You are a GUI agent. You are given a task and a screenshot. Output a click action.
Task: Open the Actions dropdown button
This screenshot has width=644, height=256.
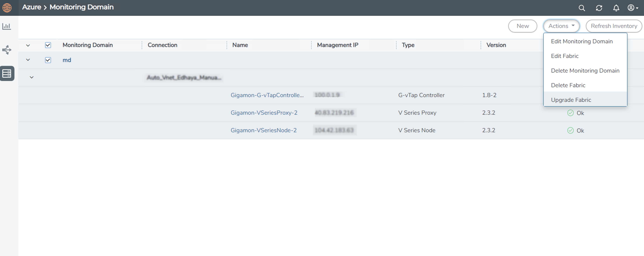click(561, 26)
